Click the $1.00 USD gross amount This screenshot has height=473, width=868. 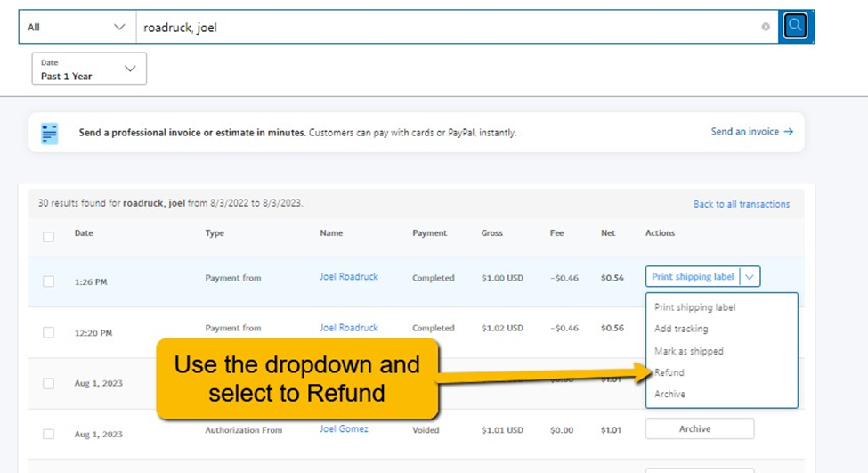pos(502,278)
